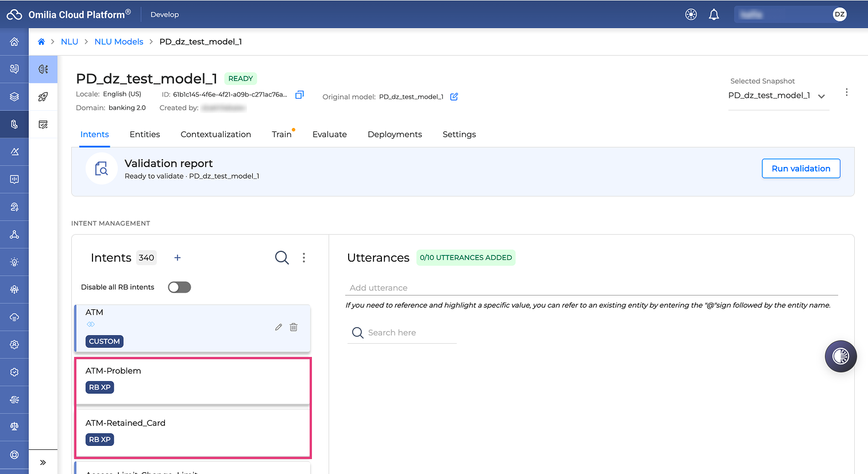Open the Home icon in the left sidebar
868x474 pixels.
coord(14,42)
